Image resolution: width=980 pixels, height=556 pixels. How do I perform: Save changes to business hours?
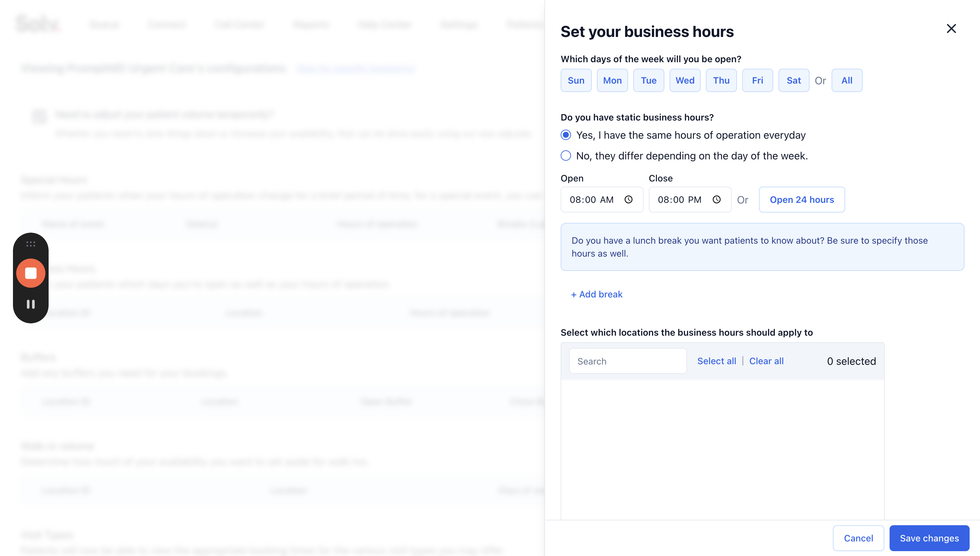pos(929,538)
